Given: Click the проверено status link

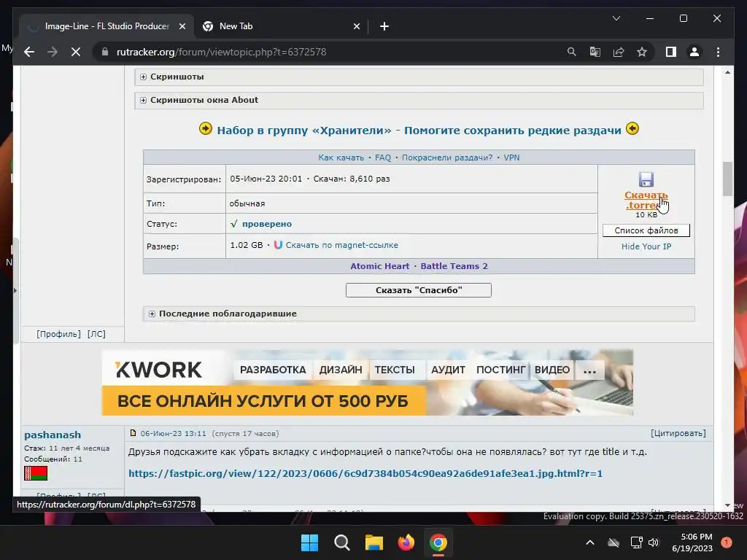Looking at the screenshot, I should 267,224.
